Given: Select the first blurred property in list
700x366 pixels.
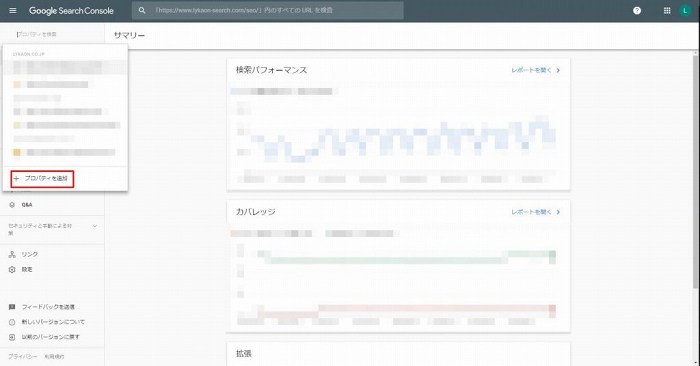Looking at the screenshot, I should [x=65, y=67].
